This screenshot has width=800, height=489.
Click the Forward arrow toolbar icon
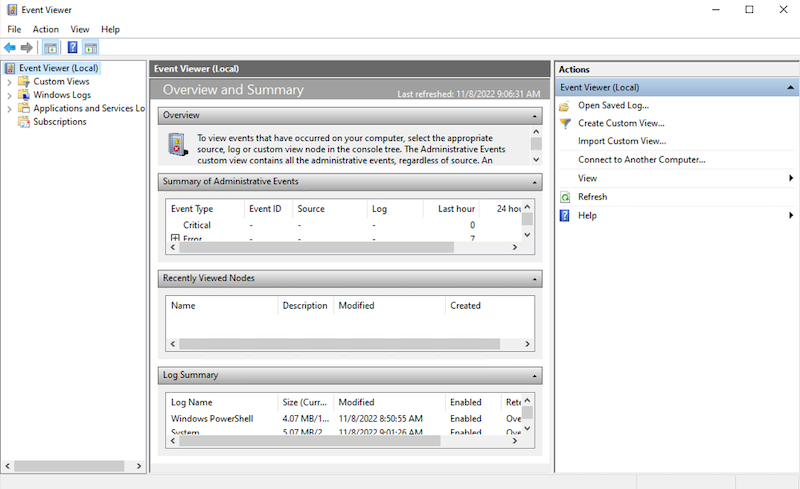coord(27,48)
